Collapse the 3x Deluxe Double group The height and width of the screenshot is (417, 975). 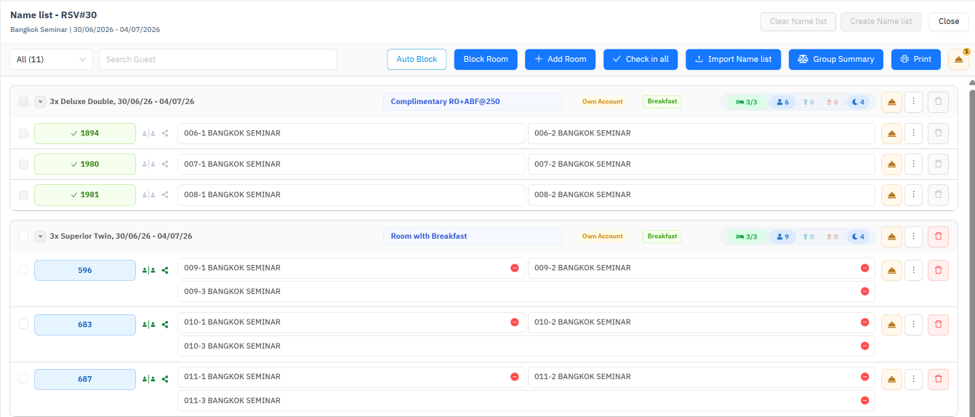pos(40,102)
